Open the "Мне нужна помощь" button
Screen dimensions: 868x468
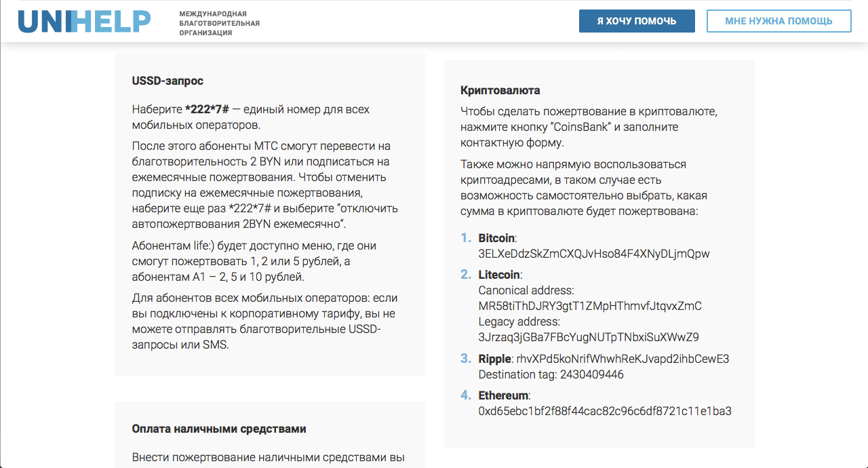click(778, 21)
